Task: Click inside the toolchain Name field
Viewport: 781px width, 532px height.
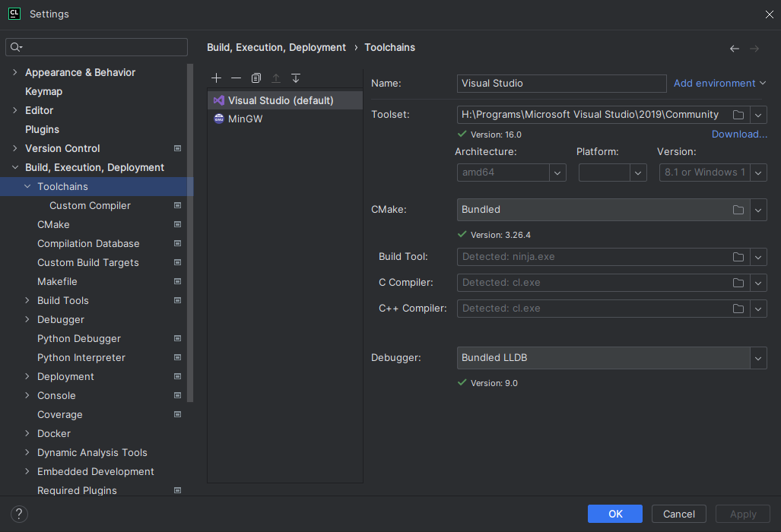Action: point(560,83)
